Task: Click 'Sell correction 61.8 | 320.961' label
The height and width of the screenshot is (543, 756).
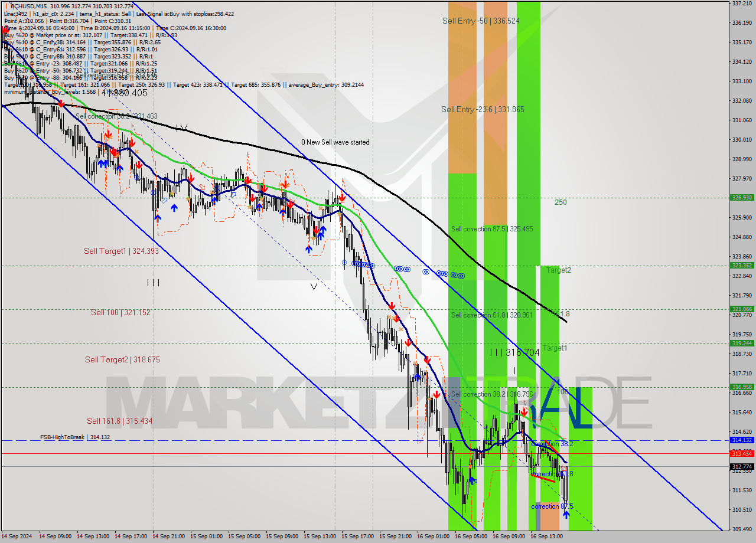Action: pyautogui.click(x=492, y=315)
